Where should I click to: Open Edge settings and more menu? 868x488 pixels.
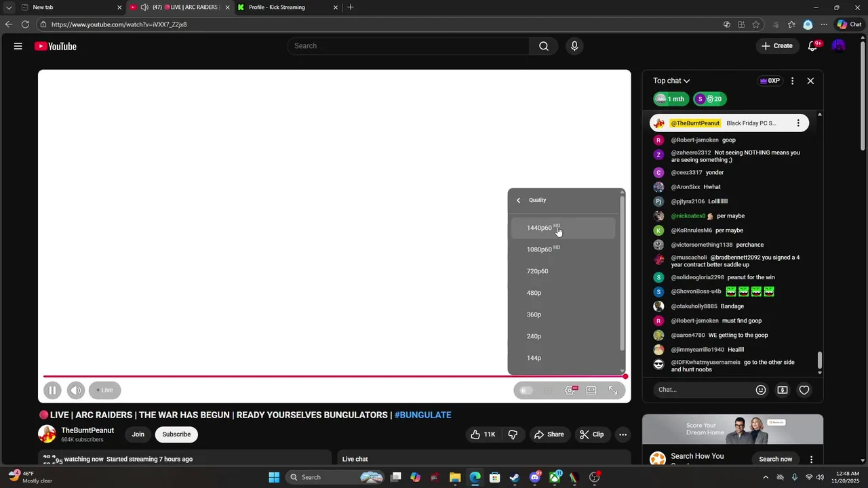pyautogui.click(x=824, y=24)
